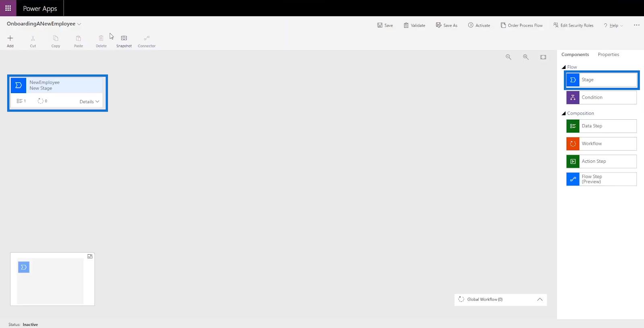Collapse the Composition section
The height and width of the screenshot is (328, 644).
[563, 114]
